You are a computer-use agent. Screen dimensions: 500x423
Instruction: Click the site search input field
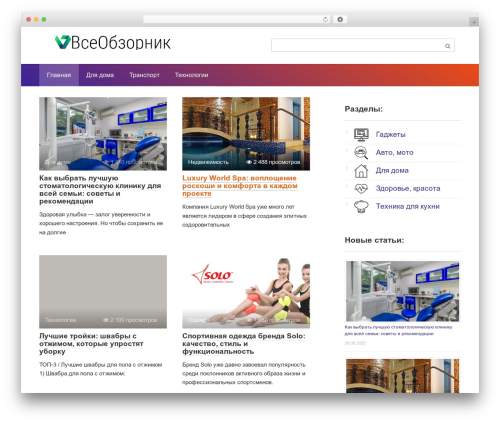(x=363, y=45)
